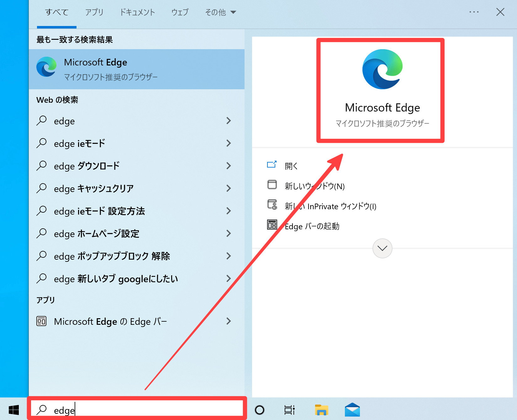Expand 'edge' suggestion chevron

coord(229,121)
